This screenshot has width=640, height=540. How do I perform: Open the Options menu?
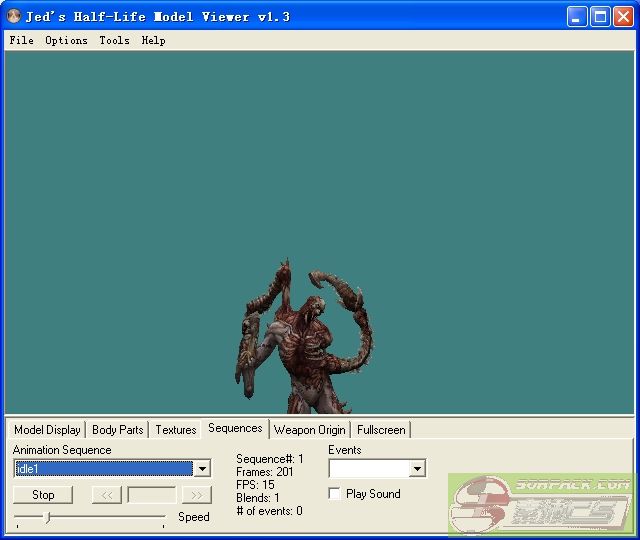tap(66, 41)
